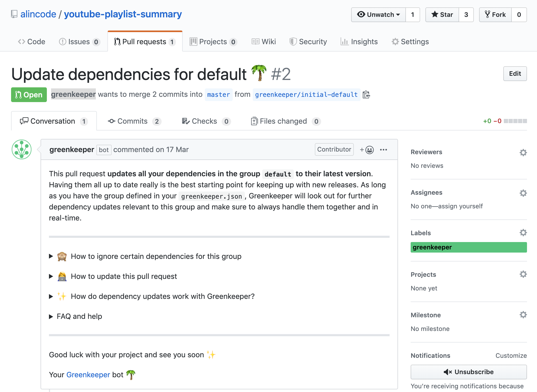The width and height of the screenshot is (537, 392).
Task: Expand FAQ and help section
Action: 79,316
